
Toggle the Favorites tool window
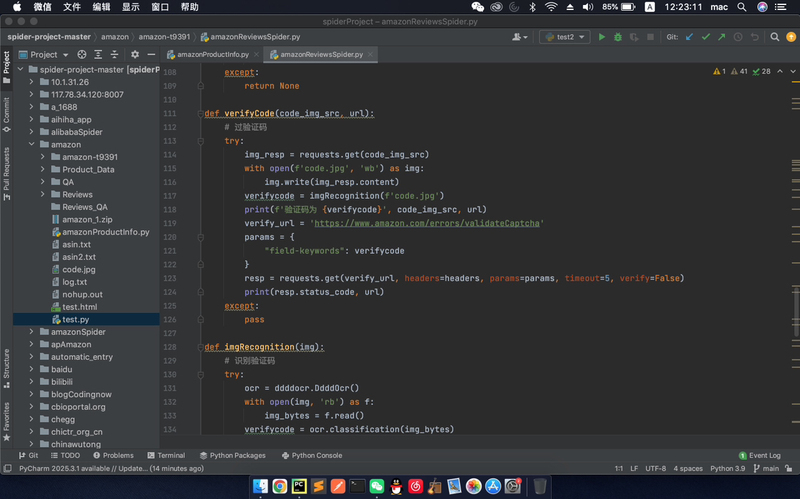pos(6,415)
